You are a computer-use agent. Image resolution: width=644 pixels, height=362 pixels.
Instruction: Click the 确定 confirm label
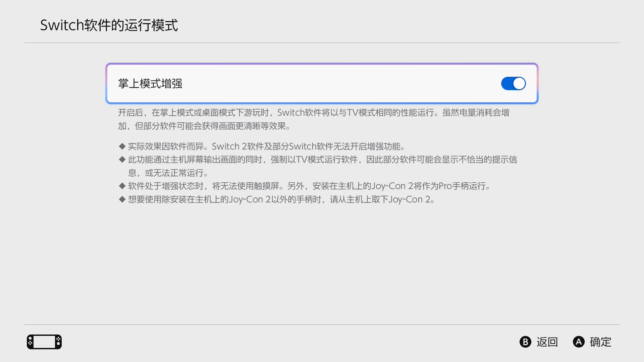point(600,342)
